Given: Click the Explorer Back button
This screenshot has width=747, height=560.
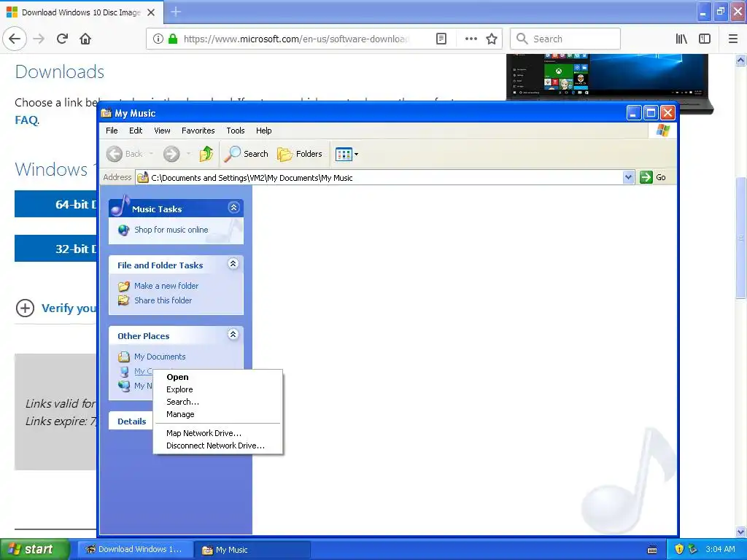Looking at the screenshot, I should 125,154.
